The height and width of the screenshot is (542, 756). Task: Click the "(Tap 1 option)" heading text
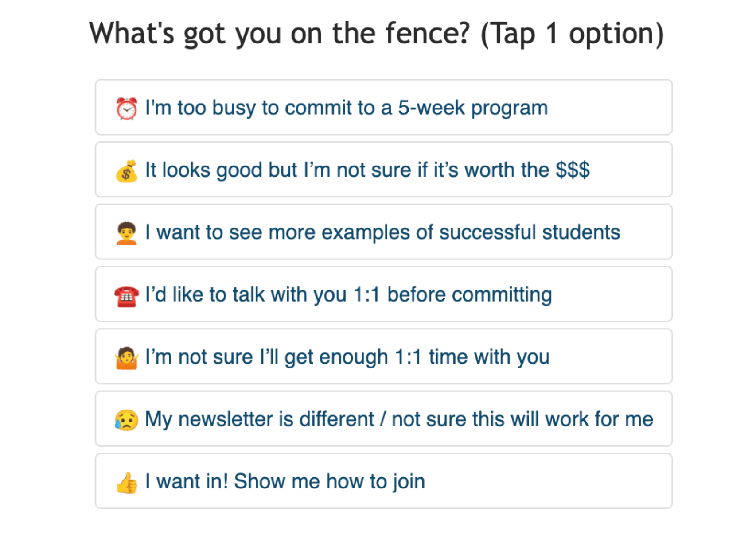click(x=572, y=33)
